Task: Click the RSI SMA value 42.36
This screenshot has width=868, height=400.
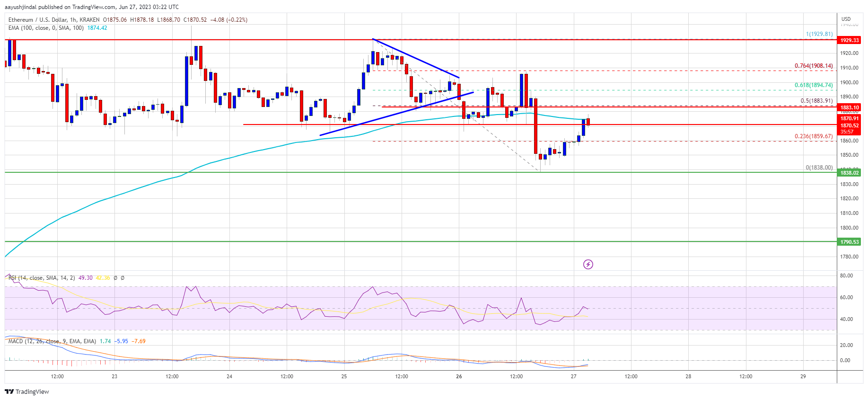Action: point(103,278)
